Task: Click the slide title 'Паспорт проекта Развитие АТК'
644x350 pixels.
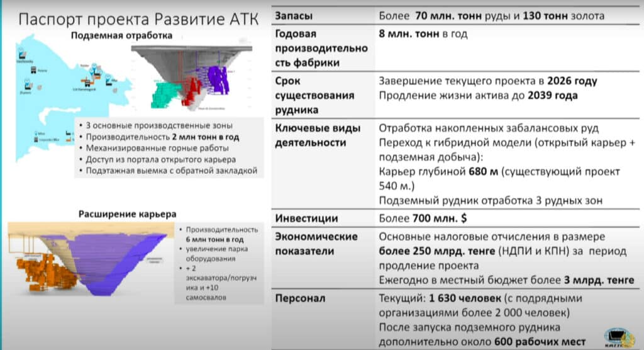Action: point(138,20)
